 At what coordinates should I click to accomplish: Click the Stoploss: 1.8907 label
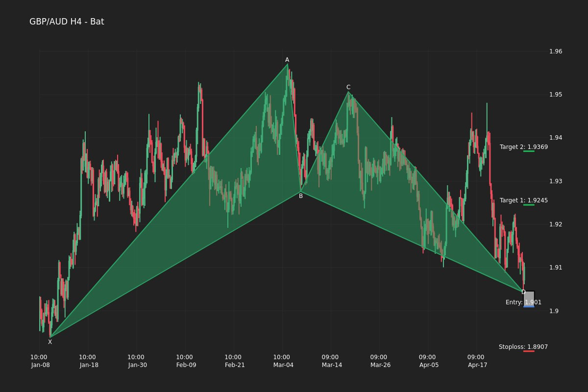click(x=523, y=347)
